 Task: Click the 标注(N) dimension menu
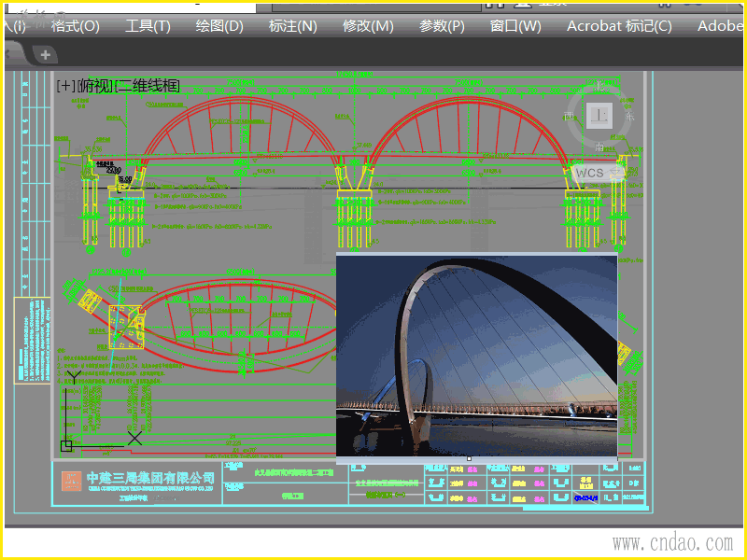pos(292,25)
